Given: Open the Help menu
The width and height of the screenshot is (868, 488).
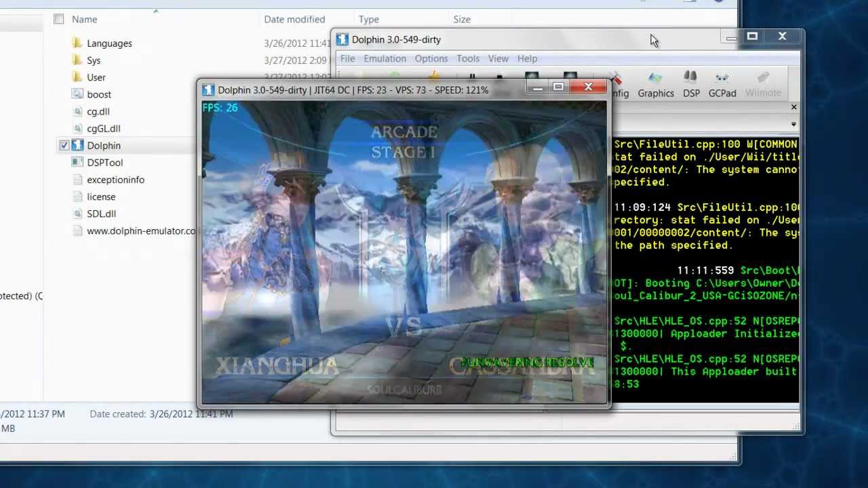Looking at the screenshot, I should 527,59.
